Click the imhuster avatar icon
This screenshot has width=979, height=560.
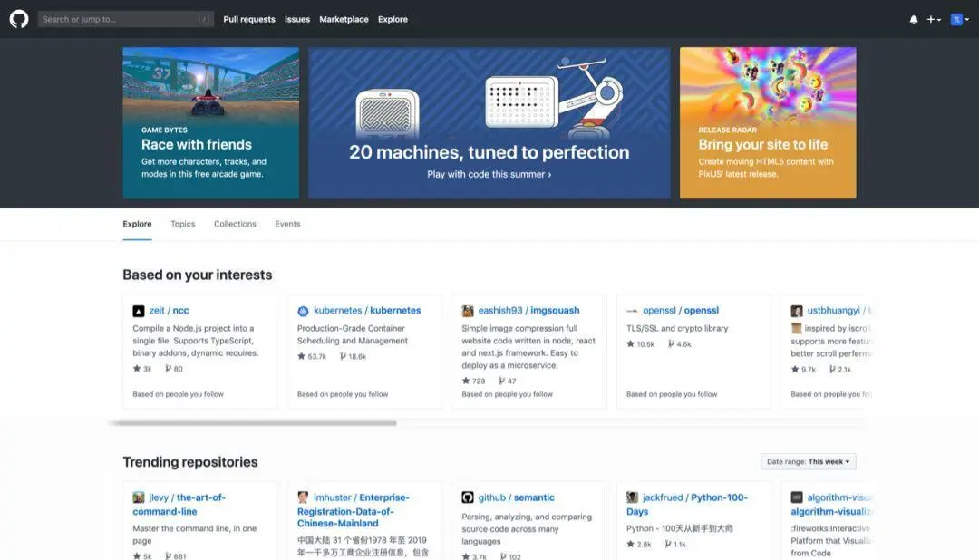pos(303,497)
